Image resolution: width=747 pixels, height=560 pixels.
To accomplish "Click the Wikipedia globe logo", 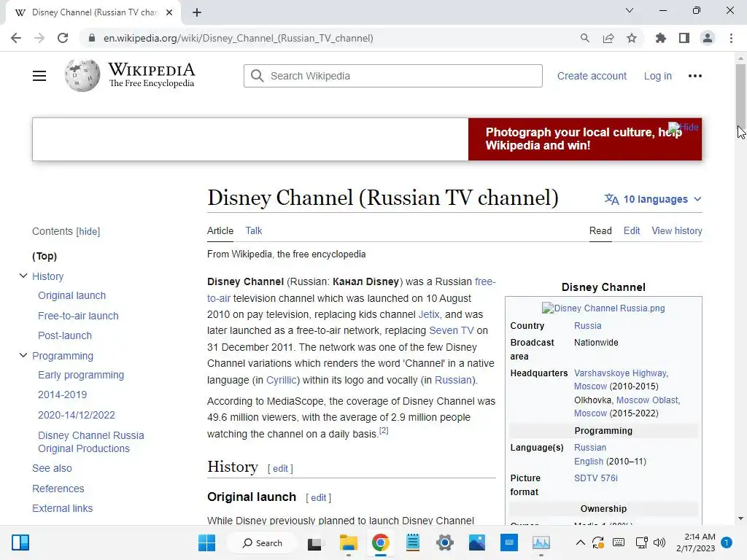I will point(82,76).
